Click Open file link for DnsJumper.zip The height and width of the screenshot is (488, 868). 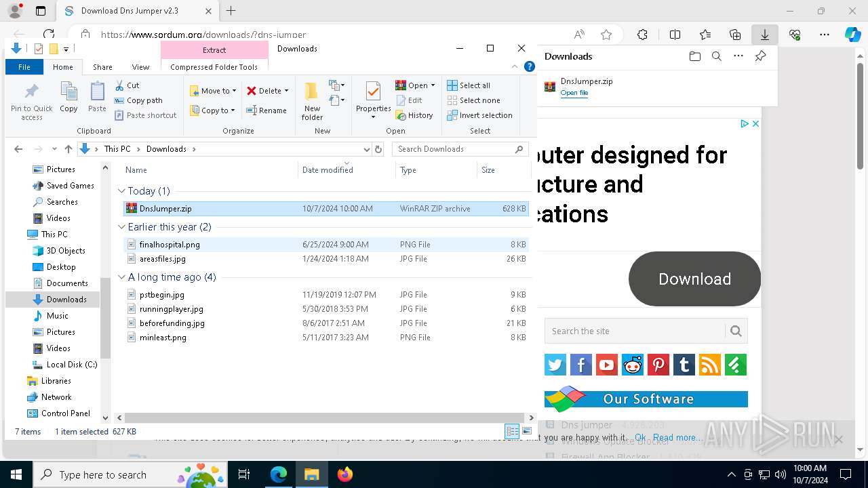click(x=574, y=93)
